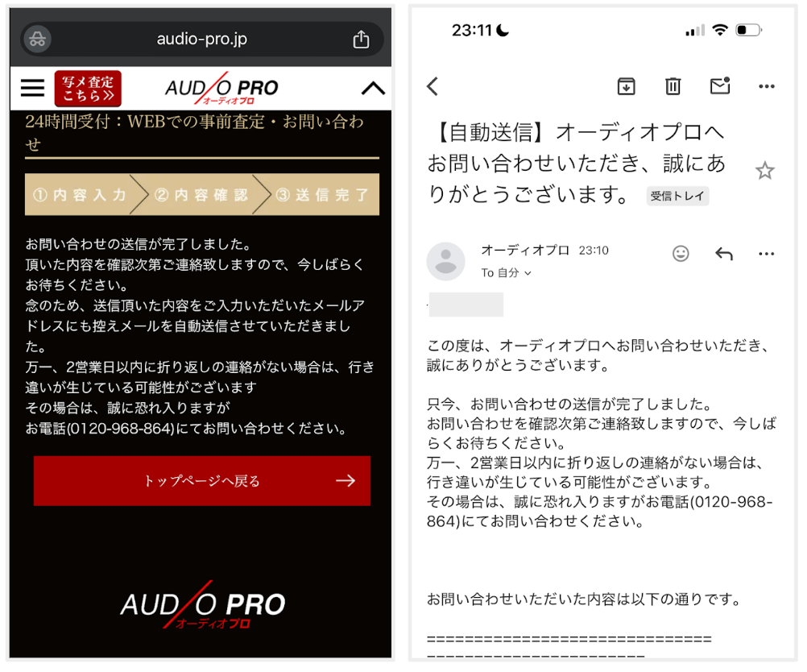Add an emoji reaction to the message

681,253
